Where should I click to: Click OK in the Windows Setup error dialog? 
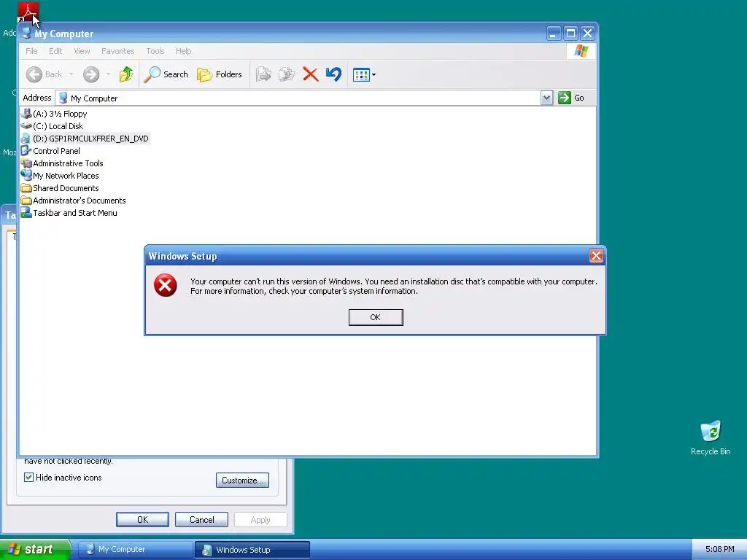pyautogui.click(x=376, y=317)
